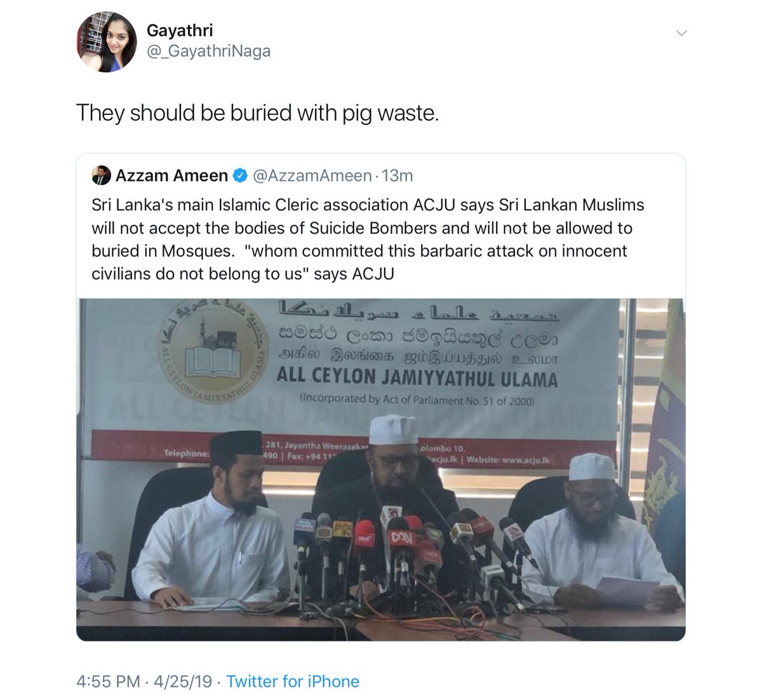Viewport: 762px width, 700px height.
Task: Click Azzam Ameen's small avatar
Action: [101, 175]
